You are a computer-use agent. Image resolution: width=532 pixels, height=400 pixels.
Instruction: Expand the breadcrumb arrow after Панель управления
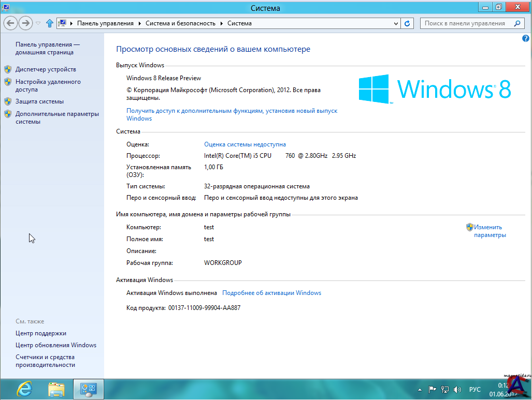tap(139, 23)
